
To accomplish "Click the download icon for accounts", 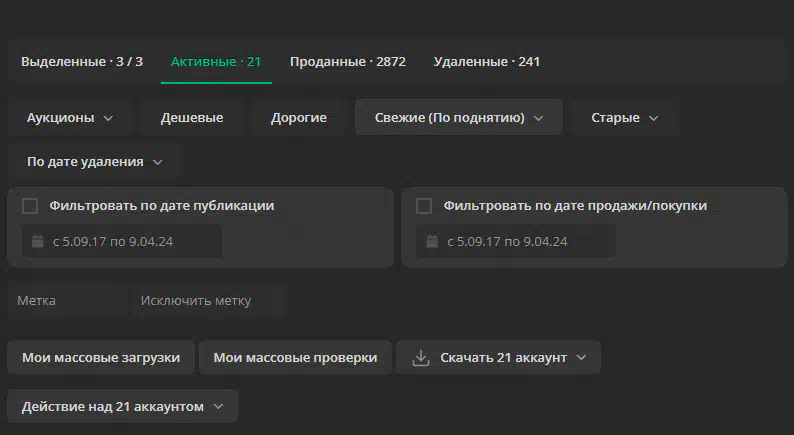I will (421, 358).
